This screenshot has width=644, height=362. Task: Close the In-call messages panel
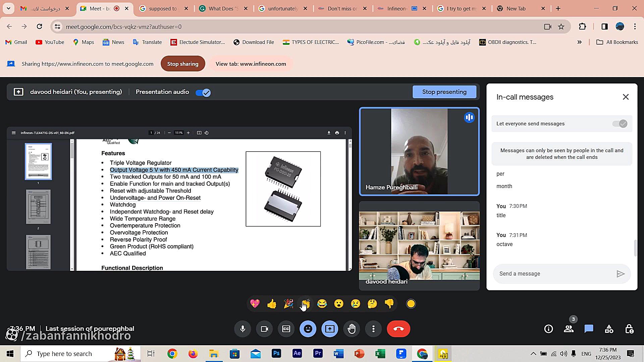[626, 97]
